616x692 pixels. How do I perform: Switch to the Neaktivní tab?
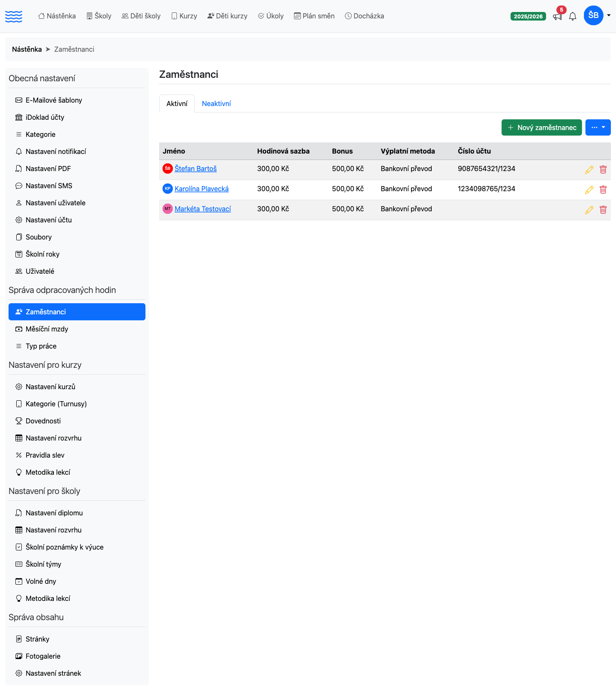pos(216,104)
